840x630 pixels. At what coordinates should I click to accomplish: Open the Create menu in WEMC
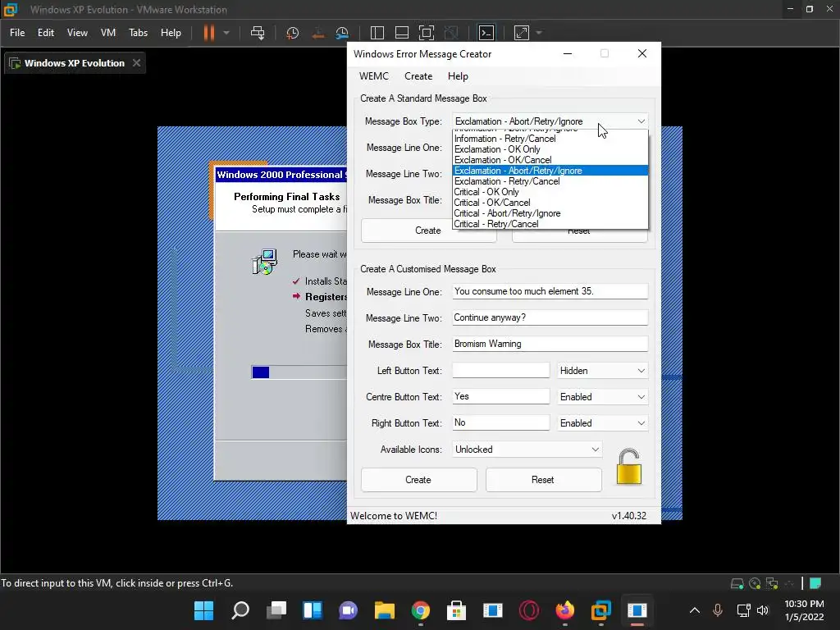[418, 76]
